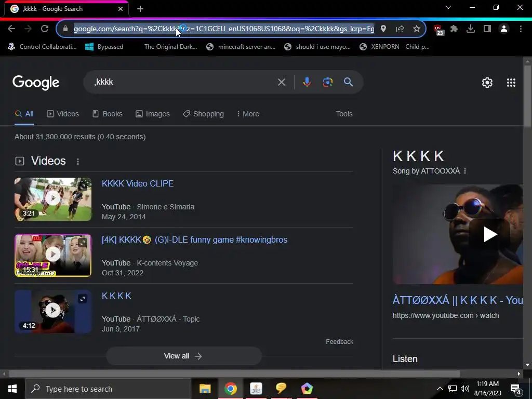532x399 pixels.
Task: Open the minecraft server an... bookmark
Action: [241, 47]
